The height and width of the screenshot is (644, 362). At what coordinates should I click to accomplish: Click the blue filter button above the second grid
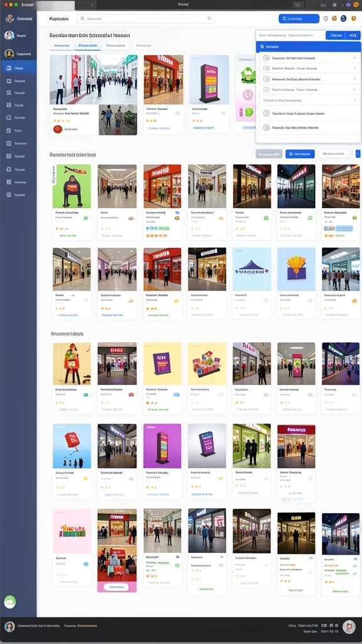click(300, 154)
